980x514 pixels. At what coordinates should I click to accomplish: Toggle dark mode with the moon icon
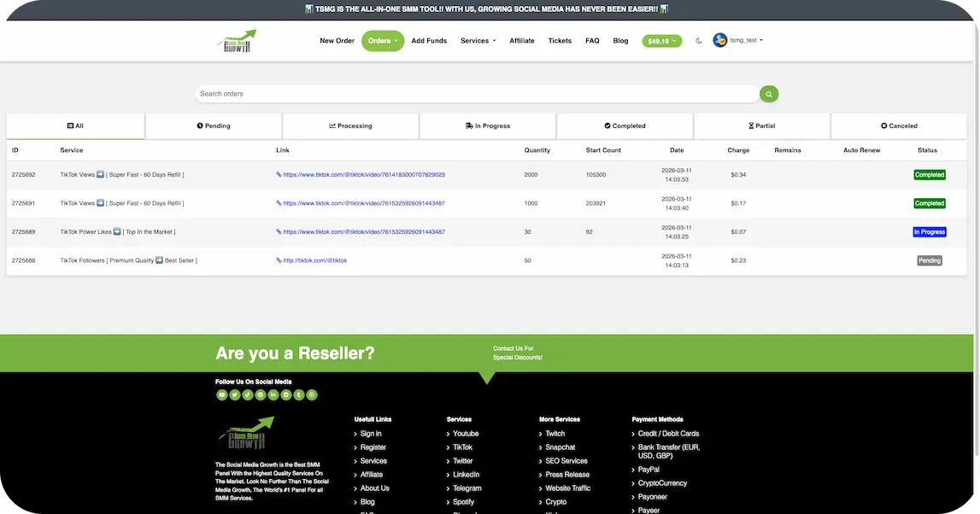[697, 39]
